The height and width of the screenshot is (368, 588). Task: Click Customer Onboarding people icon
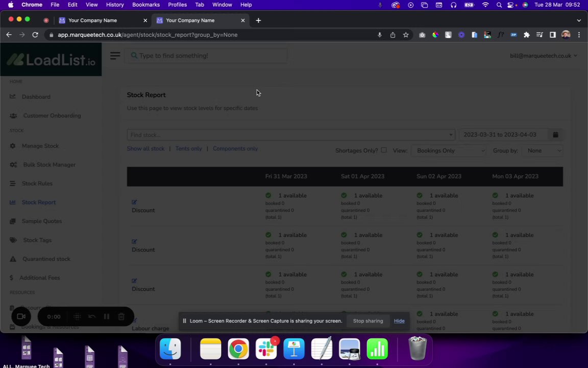click(x=13, y=116)
